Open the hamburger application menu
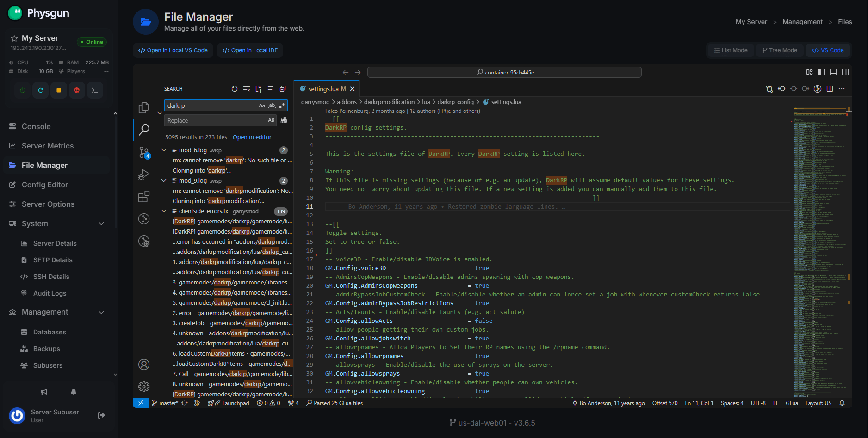 coord(144,89)
